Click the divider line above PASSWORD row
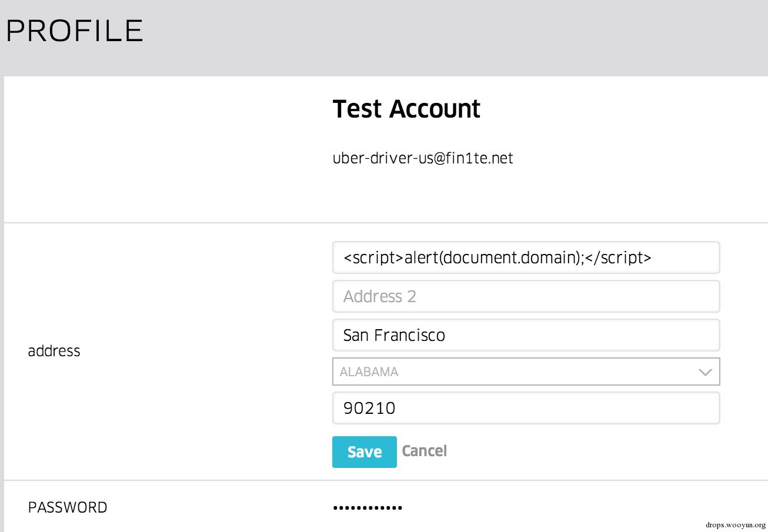This screenshot has height=532, width=768. [382, 480]
